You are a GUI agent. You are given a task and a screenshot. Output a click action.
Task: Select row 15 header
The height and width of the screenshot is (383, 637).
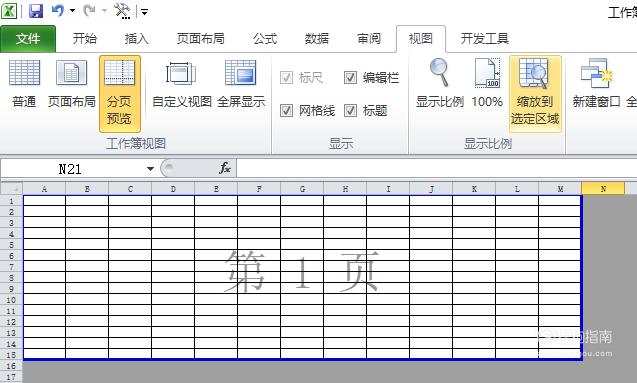tap(11, 355)
